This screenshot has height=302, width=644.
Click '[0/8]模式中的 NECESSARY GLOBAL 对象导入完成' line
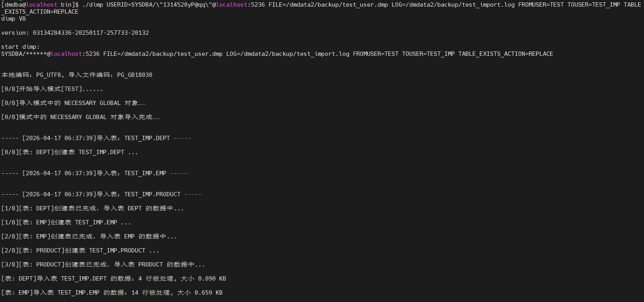tap(80, 117)
